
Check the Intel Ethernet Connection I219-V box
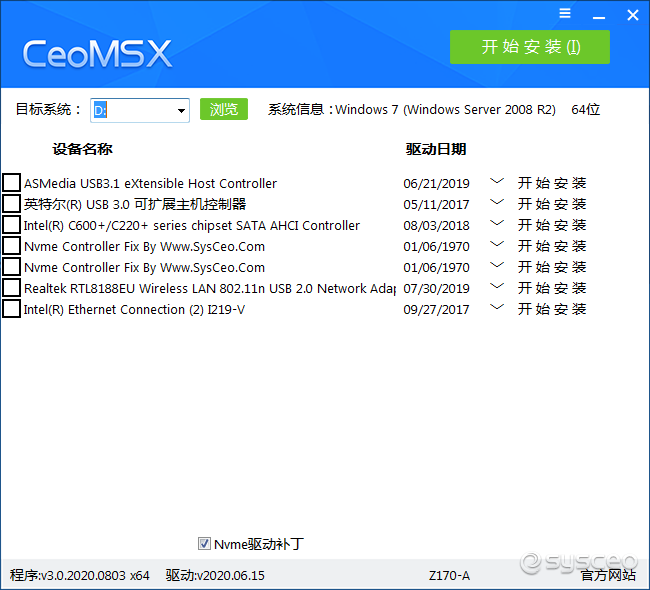click(12, 309)
